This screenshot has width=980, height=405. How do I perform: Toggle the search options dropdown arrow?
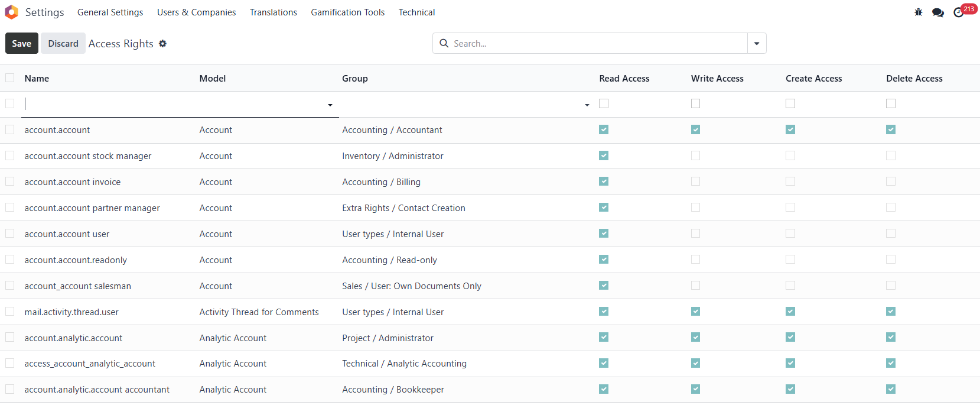point(757,43)
